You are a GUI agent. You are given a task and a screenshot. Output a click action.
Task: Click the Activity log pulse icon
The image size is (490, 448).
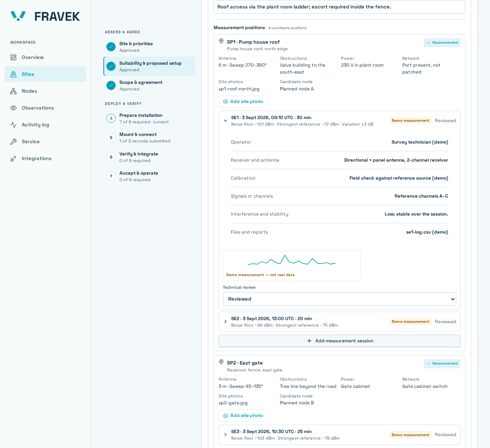point(13,125)
